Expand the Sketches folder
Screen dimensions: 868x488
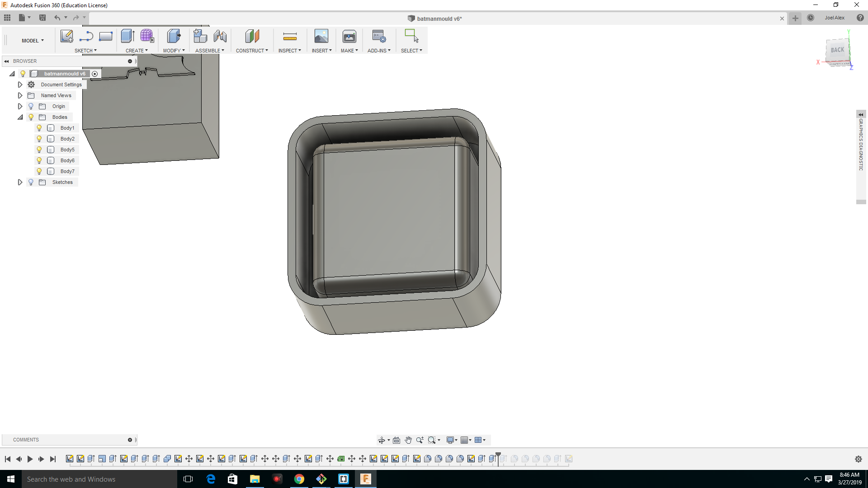click(20, 182)
